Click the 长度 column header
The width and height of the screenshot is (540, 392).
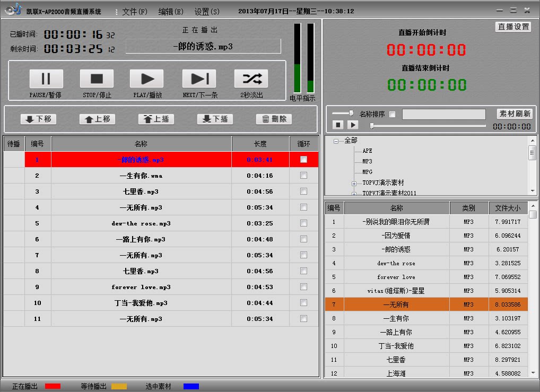pos(260,144)
